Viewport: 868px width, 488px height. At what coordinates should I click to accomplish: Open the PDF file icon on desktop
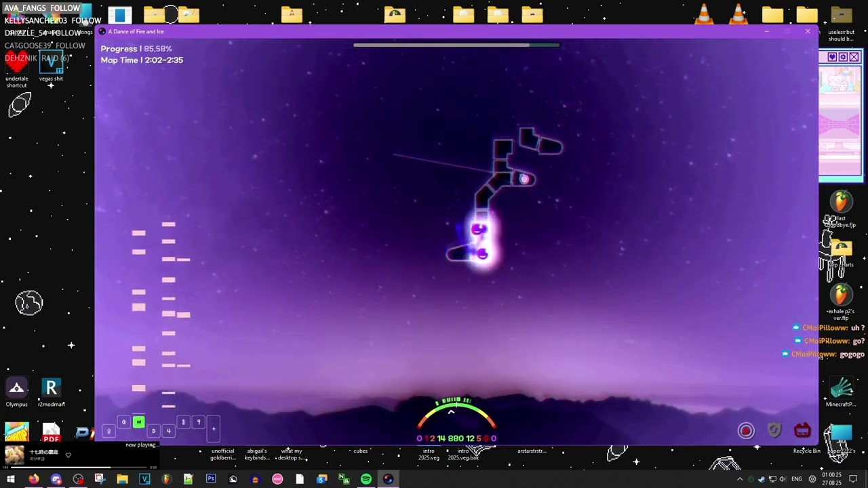click(x=51, y=432)
